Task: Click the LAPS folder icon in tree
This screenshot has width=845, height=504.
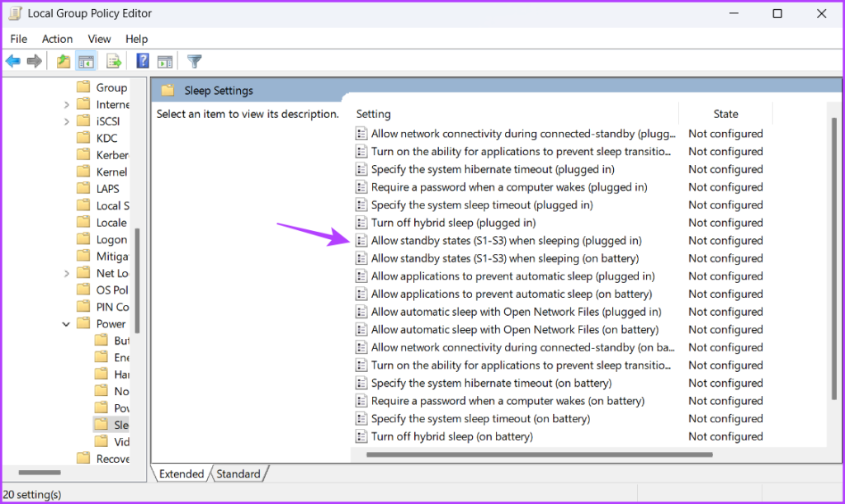Action: click(x=83, y=188)
